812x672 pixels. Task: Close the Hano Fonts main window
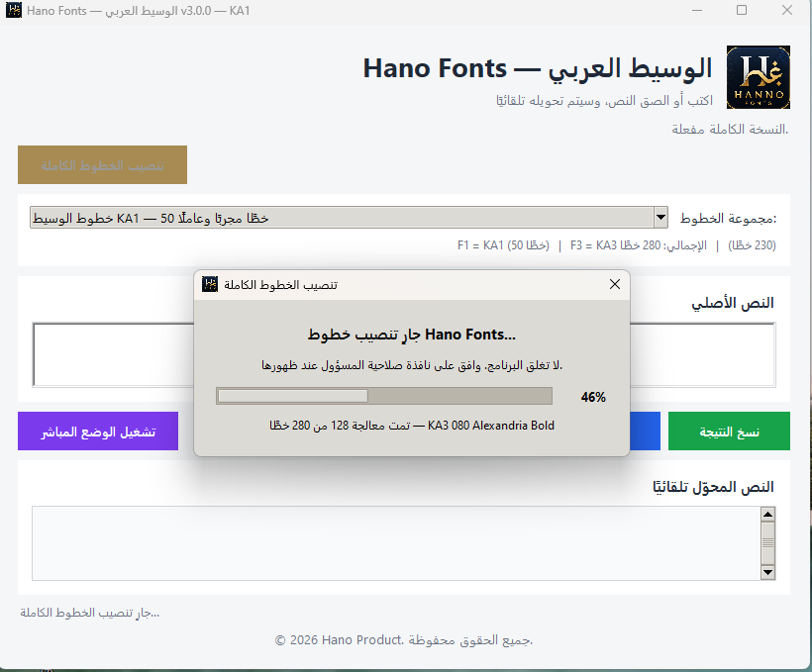(787, 10)
